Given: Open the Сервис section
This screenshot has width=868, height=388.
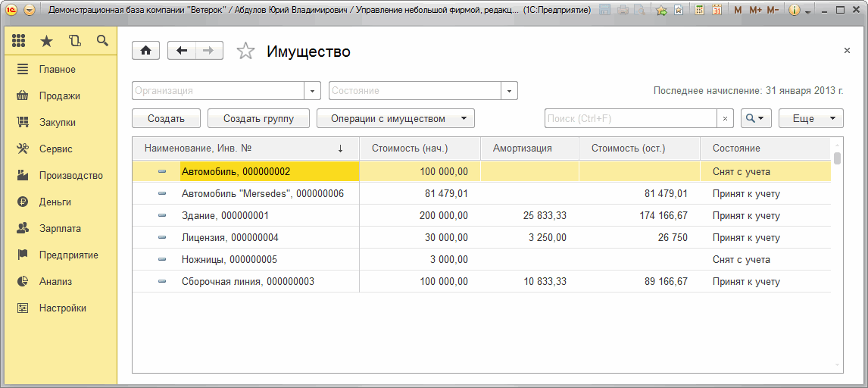Looking at the screenshot, I should [x=61, y=149].
